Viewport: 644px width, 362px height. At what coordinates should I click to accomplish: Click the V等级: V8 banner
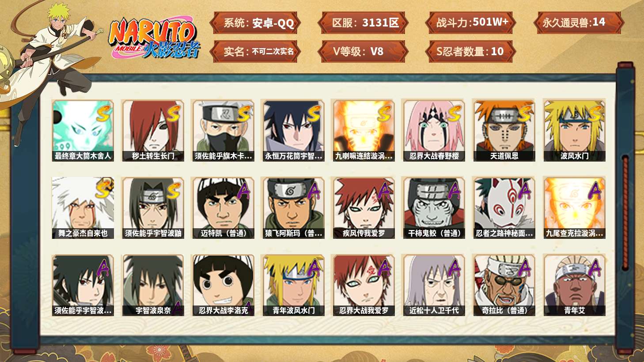(362, 52)
